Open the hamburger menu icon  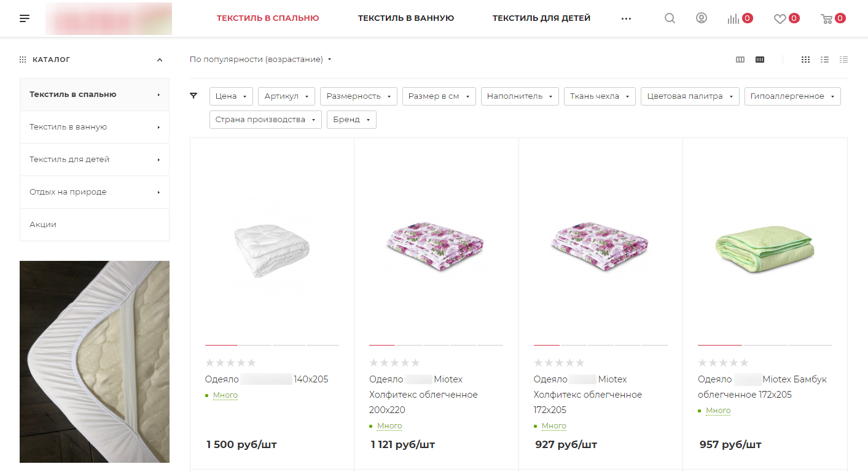(x=25, y=18)
